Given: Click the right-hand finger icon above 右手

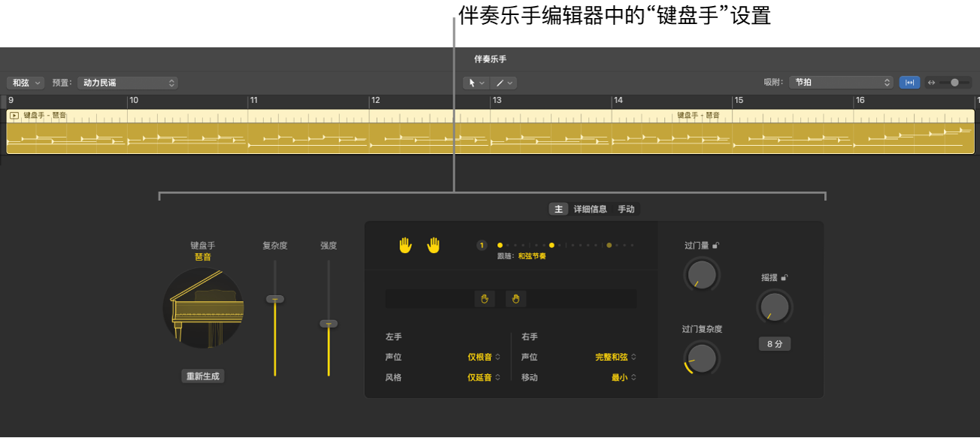Looking at the screenshot, I should click(516, 298).
